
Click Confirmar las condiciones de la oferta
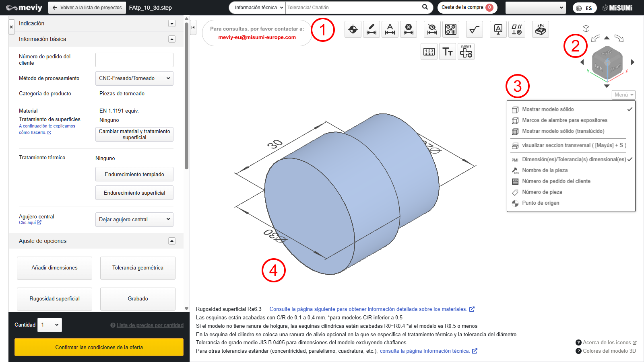(99, 347)
